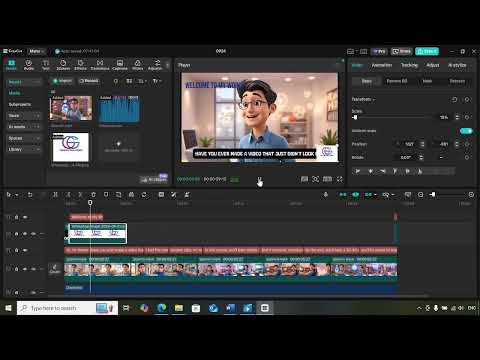Open Microsoft Edge from taskbar
The image size is (480, 360).
161,308
